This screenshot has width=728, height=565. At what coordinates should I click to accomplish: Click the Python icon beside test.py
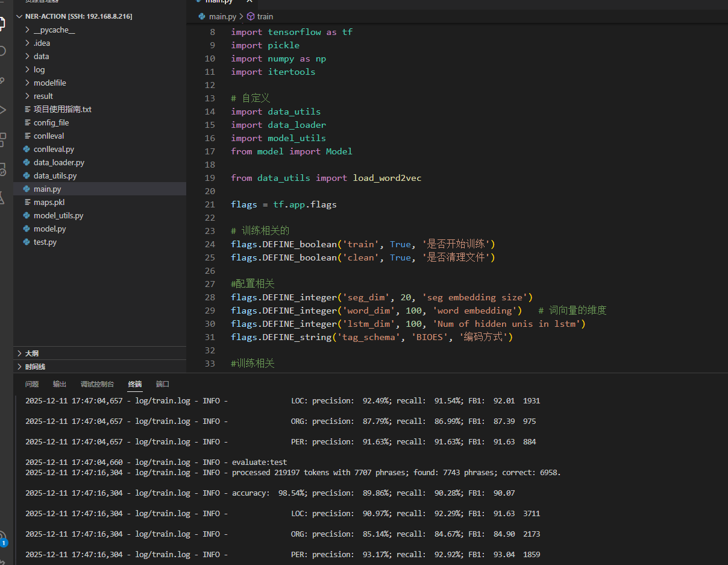coord(27,242)
